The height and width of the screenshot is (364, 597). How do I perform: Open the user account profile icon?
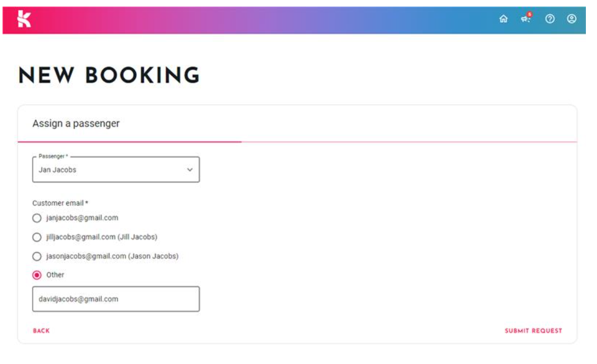tap(571, 19)
